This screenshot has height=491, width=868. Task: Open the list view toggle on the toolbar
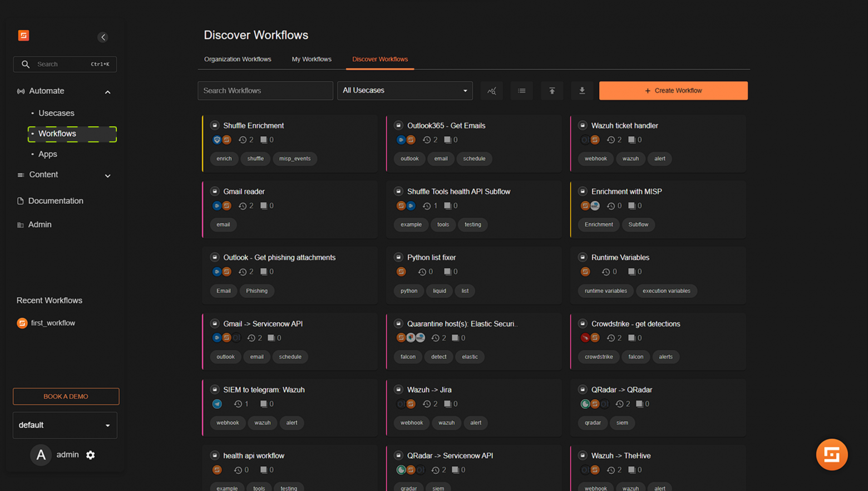point(521,91)
